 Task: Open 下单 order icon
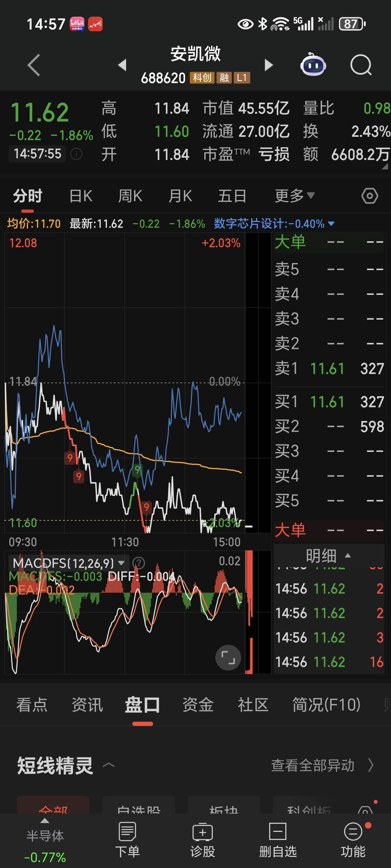(x=127, y=840)
